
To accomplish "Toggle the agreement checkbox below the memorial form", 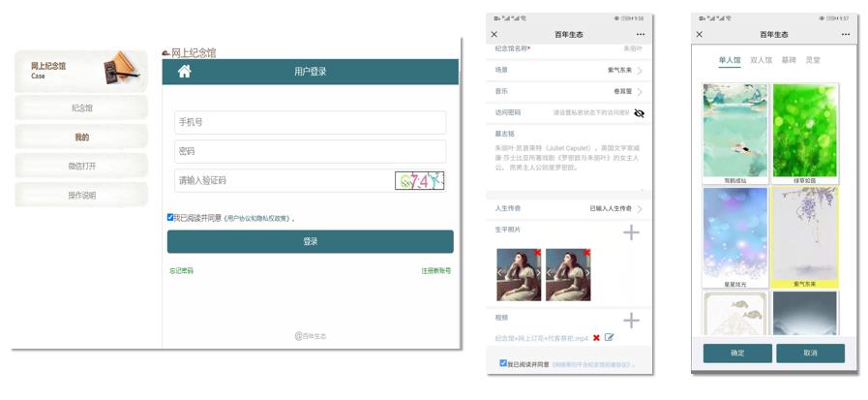I will (x=503, y=363).
